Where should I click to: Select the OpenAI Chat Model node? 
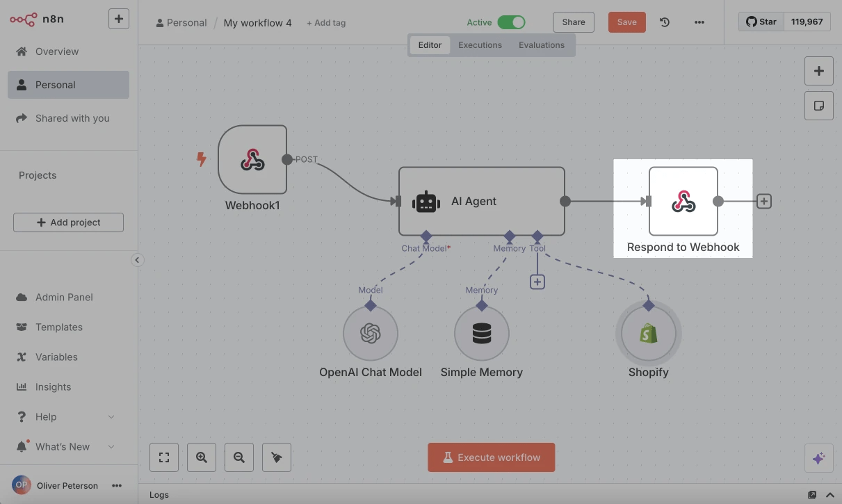[371, 334]
